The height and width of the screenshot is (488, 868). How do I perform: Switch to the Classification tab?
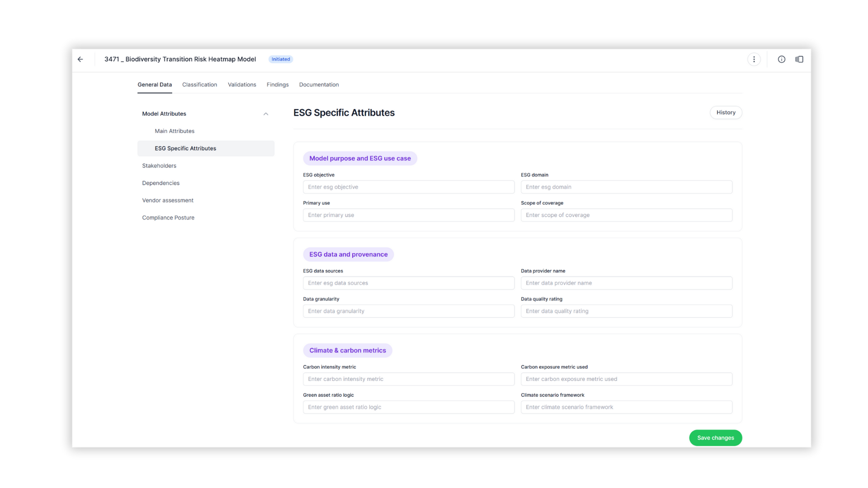tap(199, 84)
